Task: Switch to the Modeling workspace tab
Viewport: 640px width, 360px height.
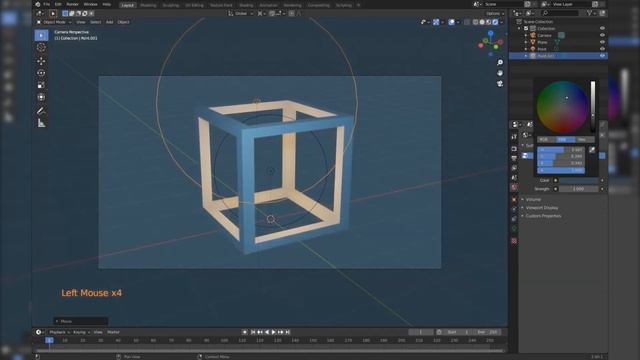Action: 148,5
